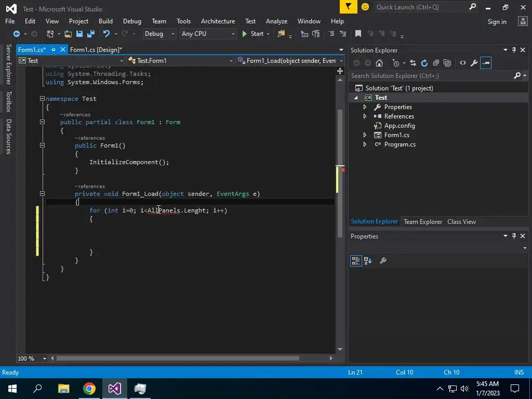
Task: Click the Save All icon
Action: pos(91,34)
